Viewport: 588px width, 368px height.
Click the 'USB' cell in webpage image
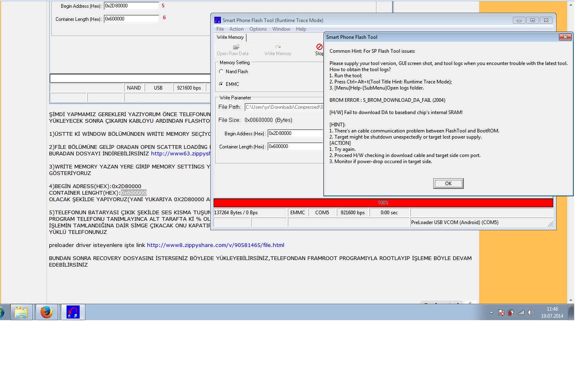click(x=158, y=88)
